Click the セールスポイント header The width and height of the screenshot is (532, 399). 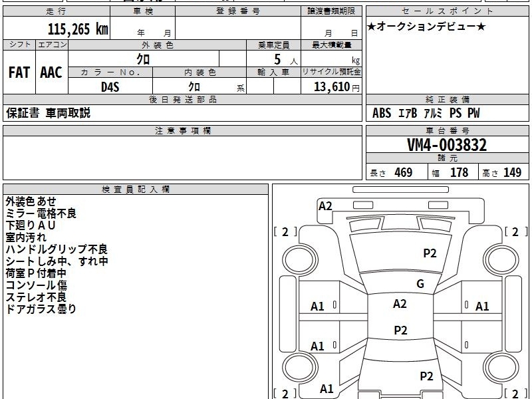click(x=447, y=11)
